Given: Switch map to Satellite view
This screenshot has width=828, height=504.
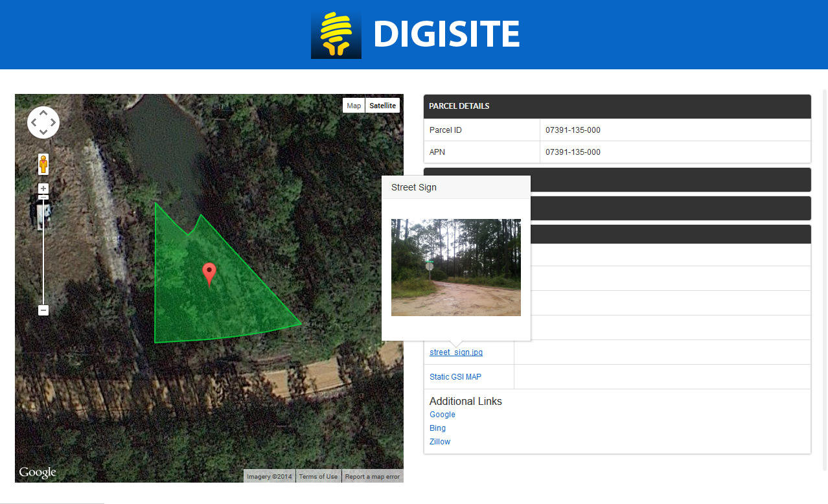Looking at the screenshot, I should click(382, 106).
